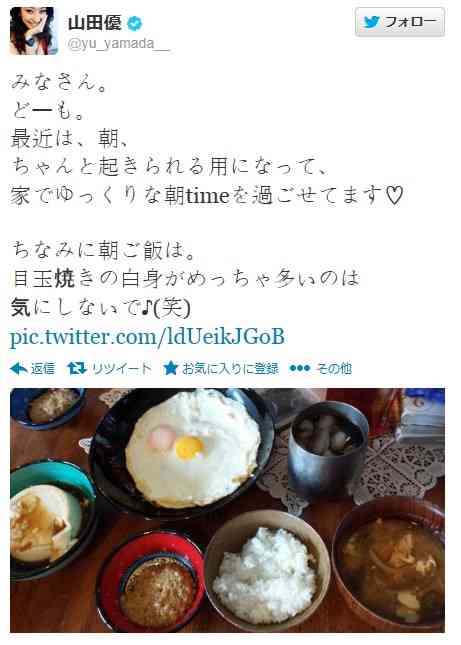The width and height of the screenshot is (461, 645).
Task: Click the 目玉焼き line in tweet text
Action: (185, 278)
